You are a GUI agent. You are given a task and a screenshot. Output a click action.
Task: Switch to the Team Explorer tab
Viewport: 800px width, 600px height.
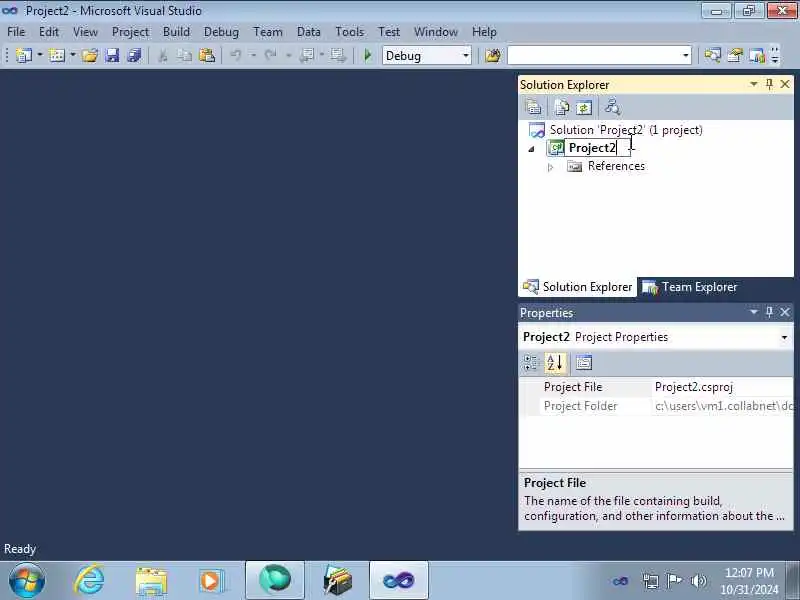689,287
